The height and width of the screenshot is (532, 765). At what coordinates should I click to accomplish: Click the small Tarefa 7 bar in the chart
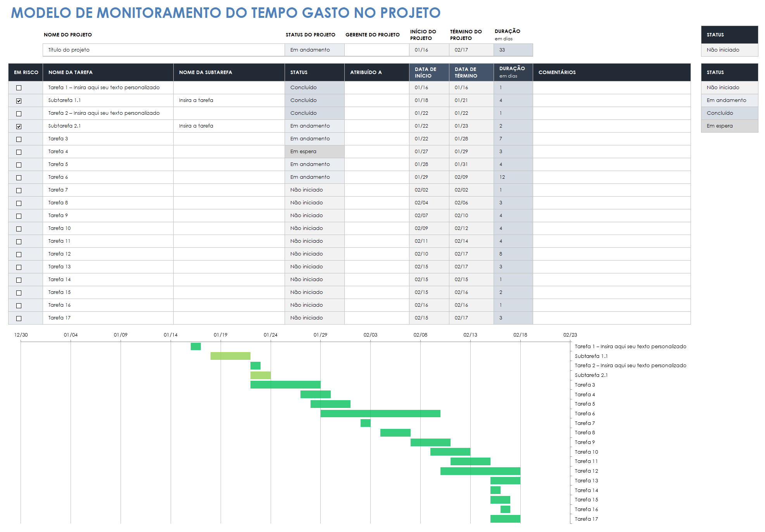point(365,423)
